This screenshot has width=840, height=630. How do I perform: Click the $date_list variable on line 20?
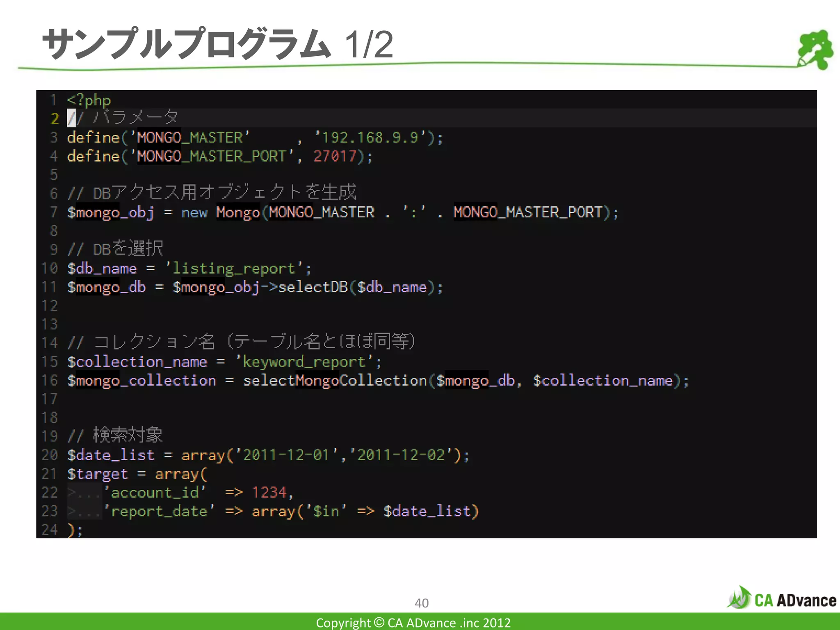click(111, 455)
